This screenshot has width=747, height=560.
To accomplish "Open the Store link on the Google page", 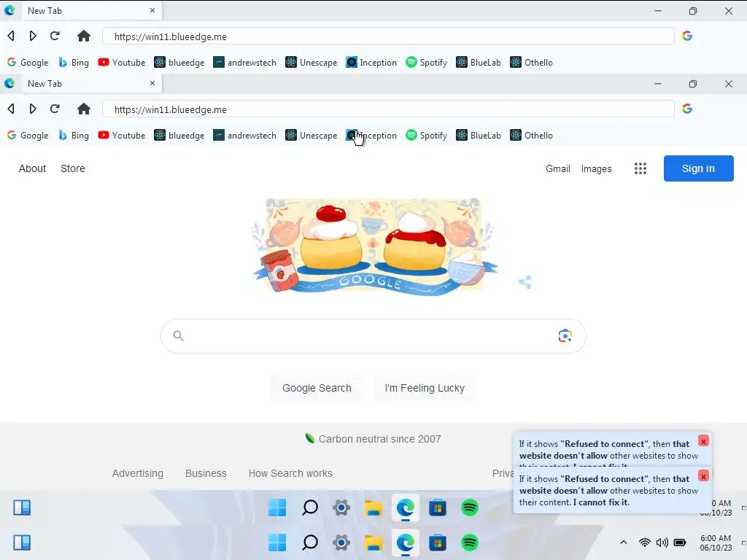I will [73, 168].
